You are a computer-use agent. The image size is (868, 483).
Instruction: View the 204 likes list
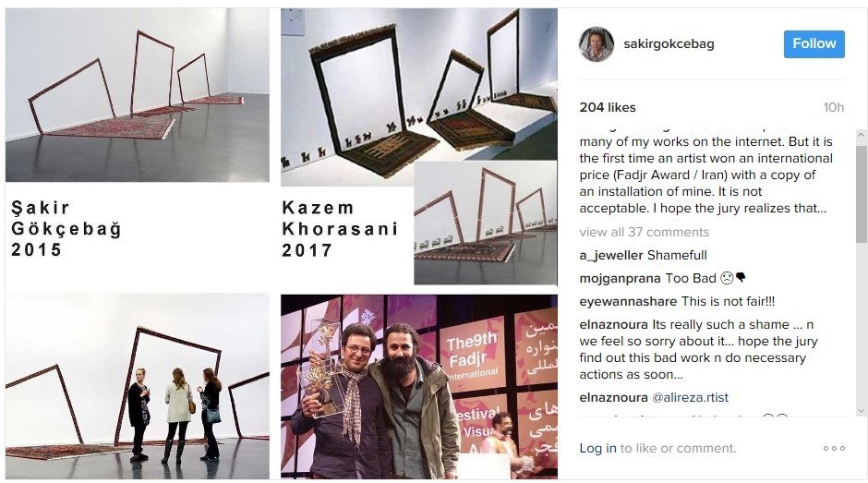[x=608, y=107]
